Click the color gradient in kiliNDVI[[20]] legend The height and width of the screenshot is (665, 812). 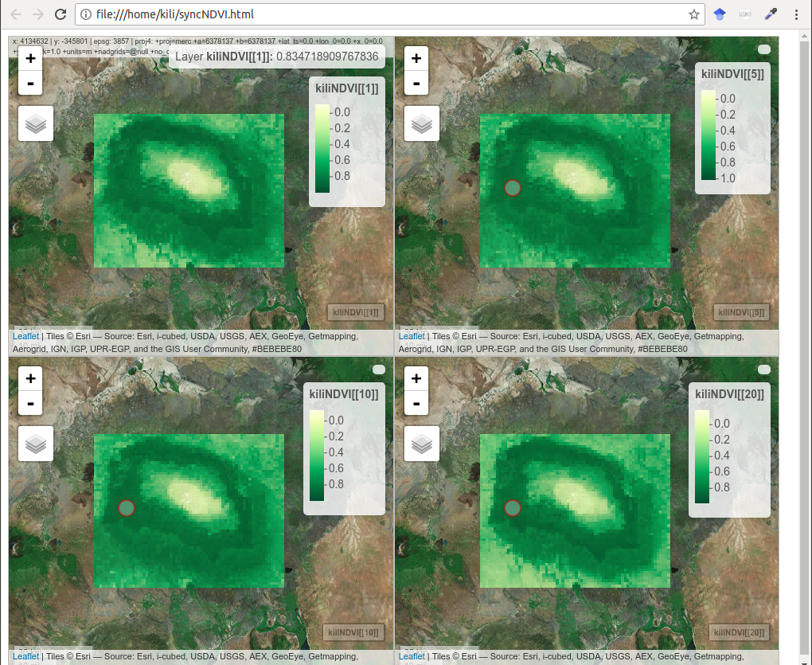click(702, 456)
